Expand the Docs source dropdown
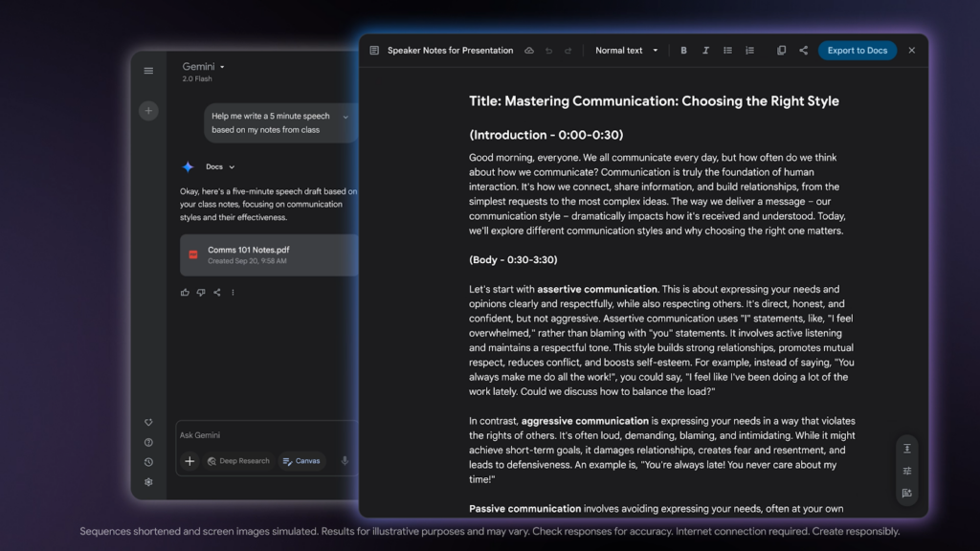Viewport: 980px width, 551px height. 220,166
